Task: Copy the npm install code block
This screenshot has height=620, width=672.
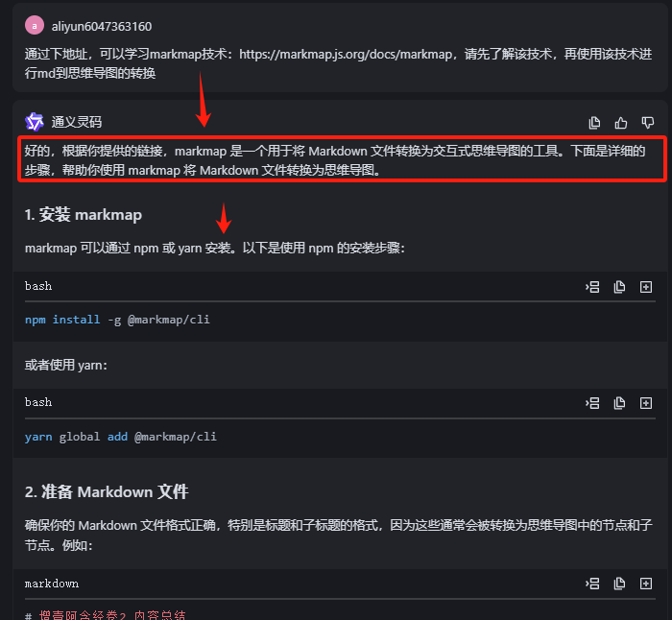Action: [619, 287]
